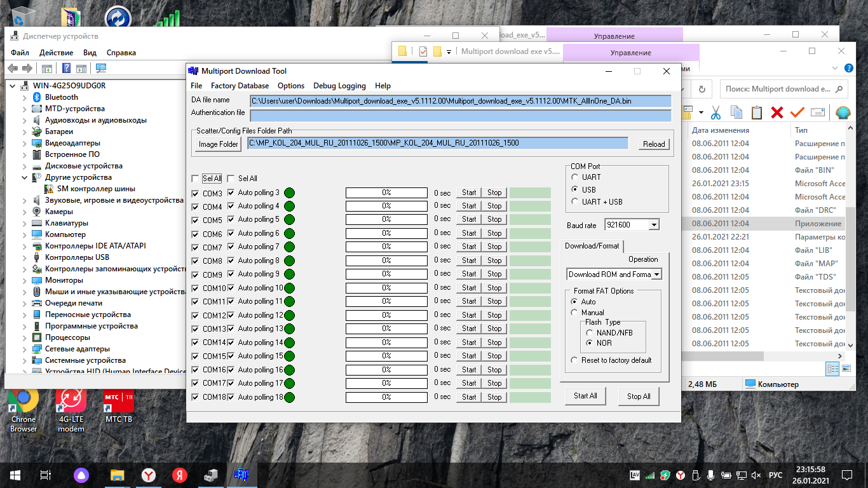
Task: Click the scan hardware changes toolbar icon
Action: 101,69
